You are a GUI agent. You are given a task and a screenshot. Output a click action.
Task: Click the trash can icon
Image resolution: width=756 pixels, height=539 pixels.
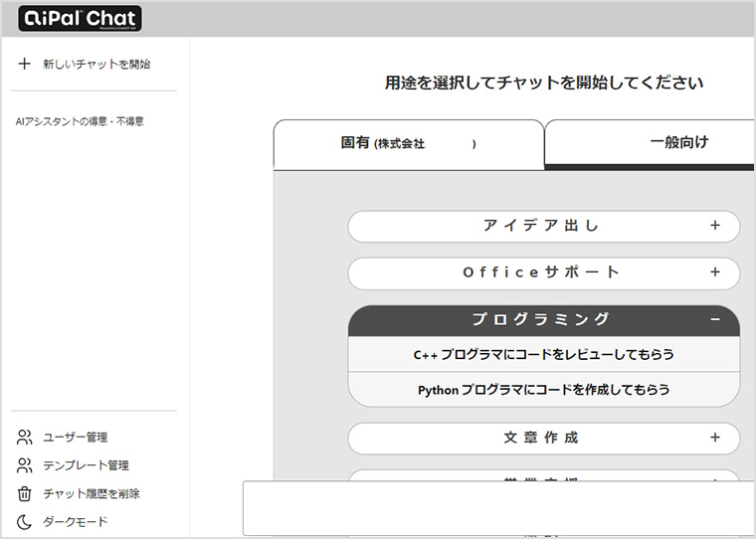[x=24, y=493]
